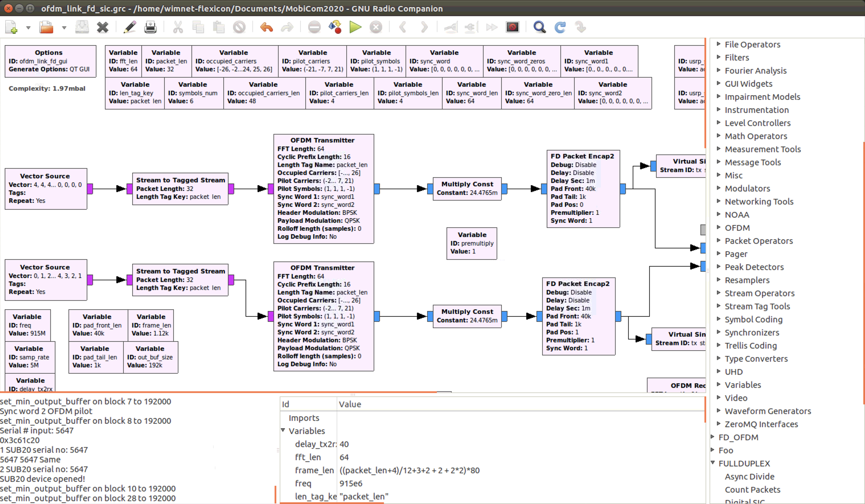Select the Async Divide block entry

pyautogui.click(x=749, y=476)
